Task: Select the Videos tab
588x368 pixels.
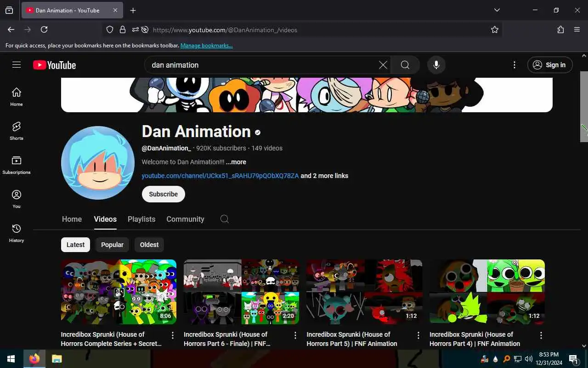Action: 105,219
